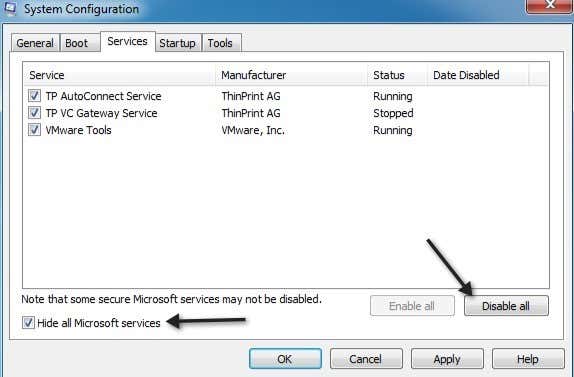This screenshot has width=574, height=377.
Task: Uncheck the VMware Tools checkbox
Action: [34, 130]
